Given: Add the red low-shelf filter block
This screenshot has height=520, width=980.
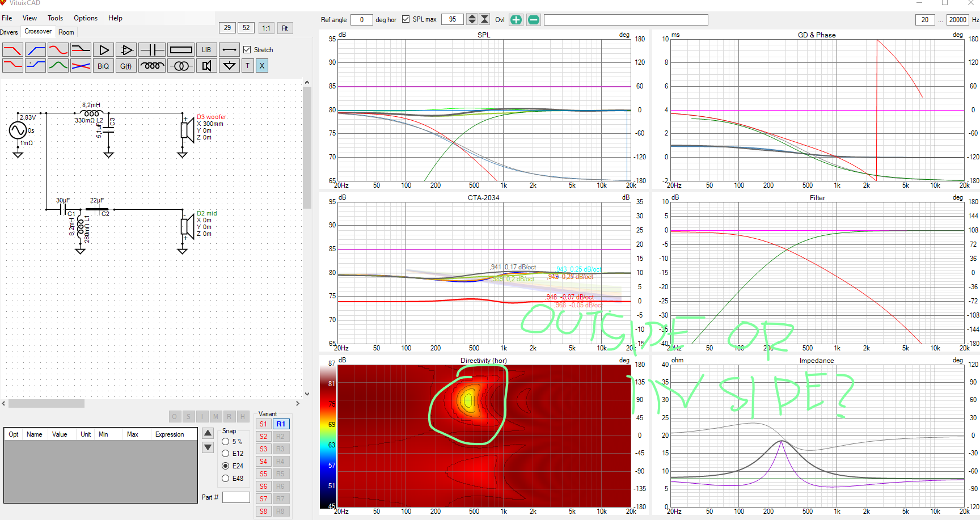Looking at the screenshot, I should (12, 66).
